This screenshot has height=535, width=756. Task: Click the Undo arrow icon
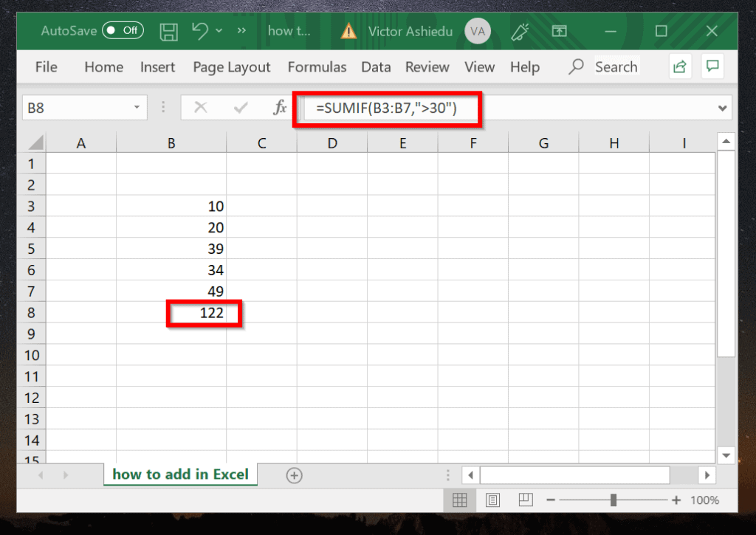[199, 31]
